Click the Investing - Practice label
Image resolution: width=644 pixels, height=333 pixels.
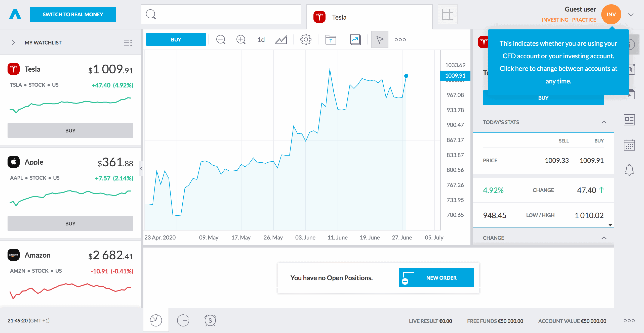click(x=569, y=20)
